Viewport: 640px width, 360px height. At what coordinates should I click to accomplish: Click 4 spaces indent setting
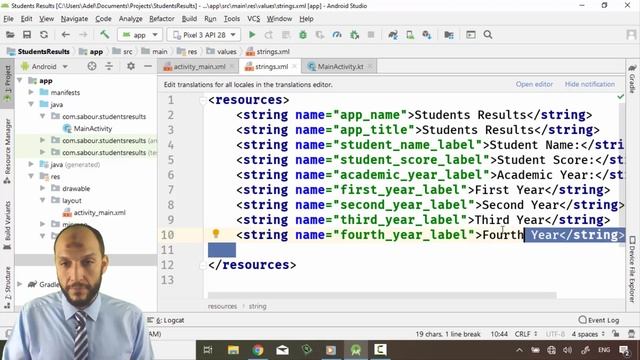(588, 334)
